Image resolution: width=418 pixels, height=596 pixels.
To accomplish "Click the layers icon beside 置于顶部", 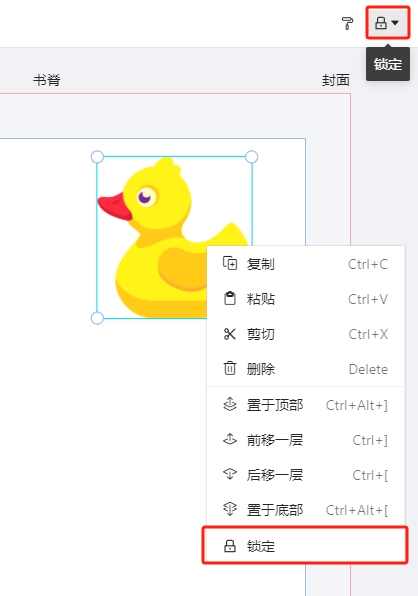I will [x=230, y=404].
